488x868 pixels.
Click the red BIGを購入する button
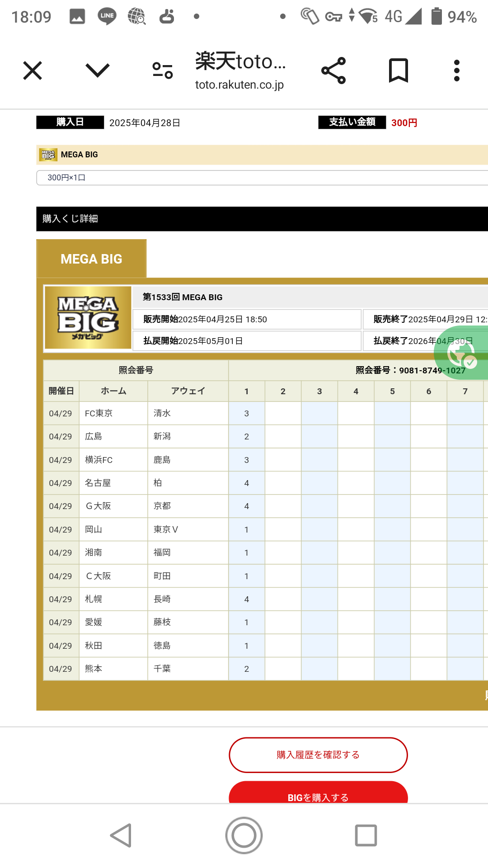pyautogui.click(x=318, y=793)
